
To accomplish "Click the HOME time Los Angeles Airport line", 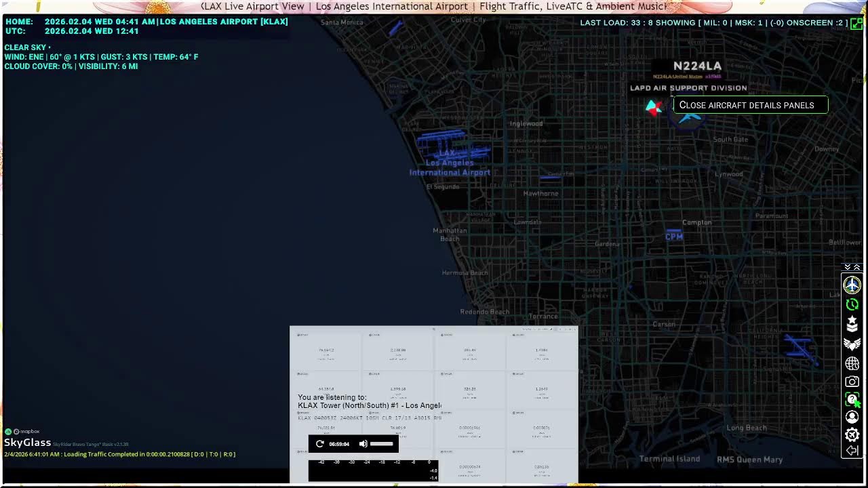I will [146, 22].
